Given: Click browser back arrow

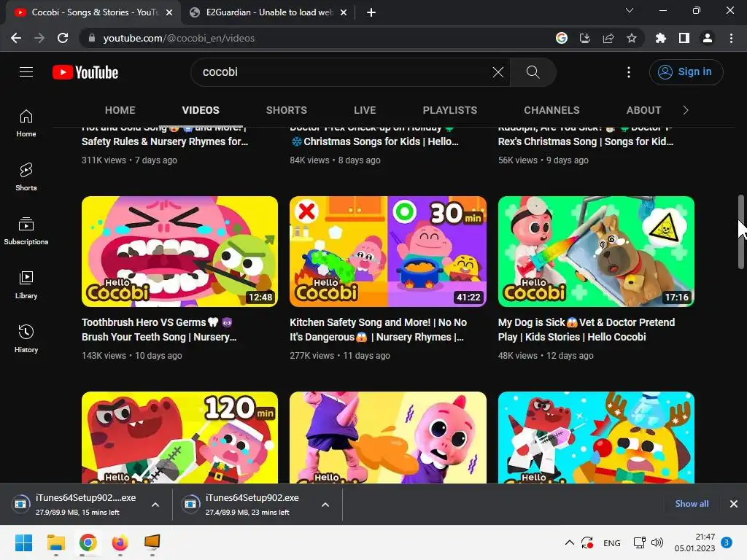Looking at the screenshot, I should [16, 38].
